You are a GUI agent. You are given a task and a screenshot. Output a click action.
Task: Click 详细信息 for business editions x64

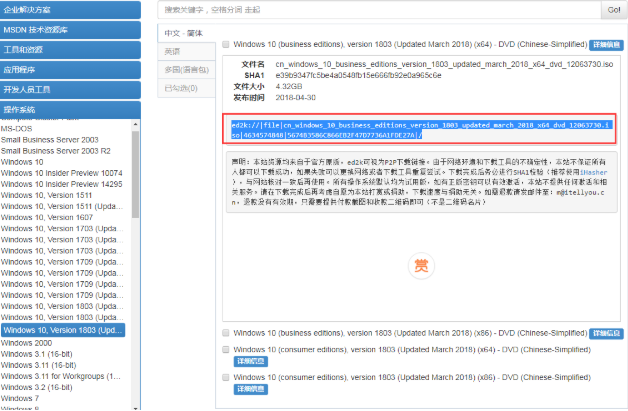point(605,46)
